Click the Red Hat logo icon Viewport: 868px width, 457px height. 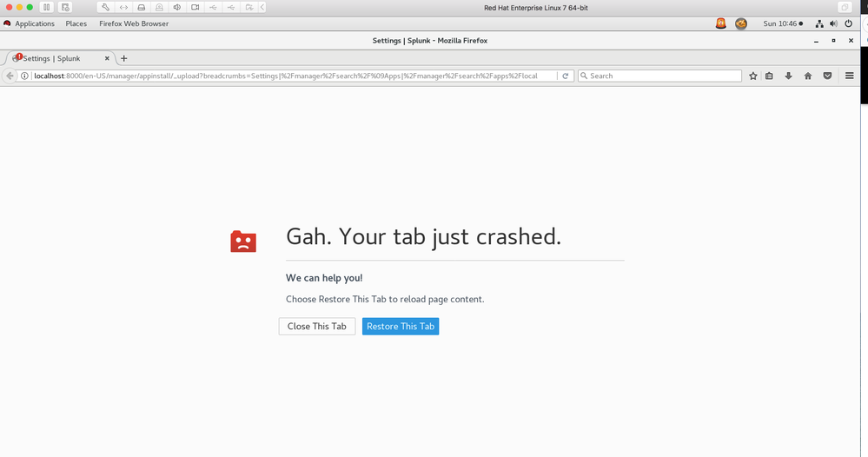pos(7,23)
